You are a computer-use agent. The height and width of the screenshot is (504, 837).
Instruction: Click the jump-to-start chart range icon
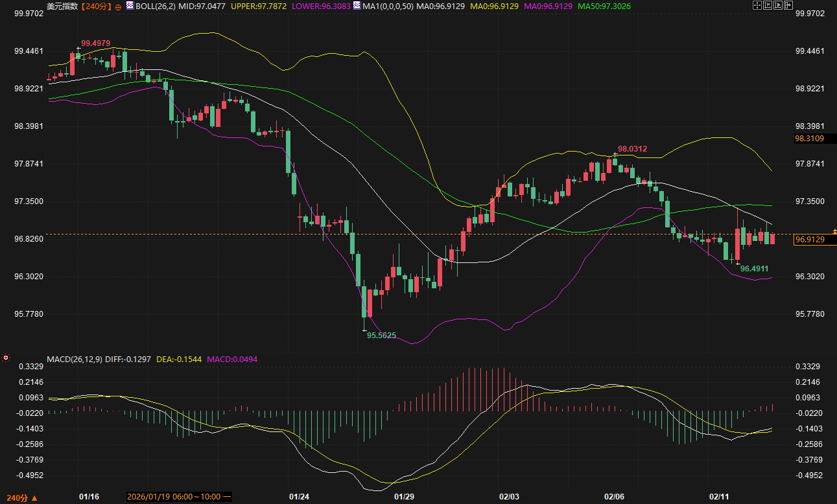[767, 5]
